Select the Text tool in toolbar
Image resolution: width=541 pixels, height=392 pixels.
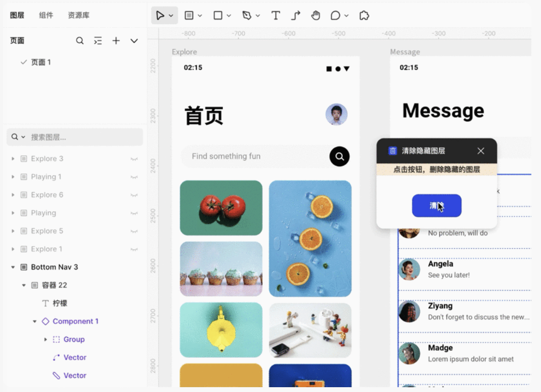point(275,15)
